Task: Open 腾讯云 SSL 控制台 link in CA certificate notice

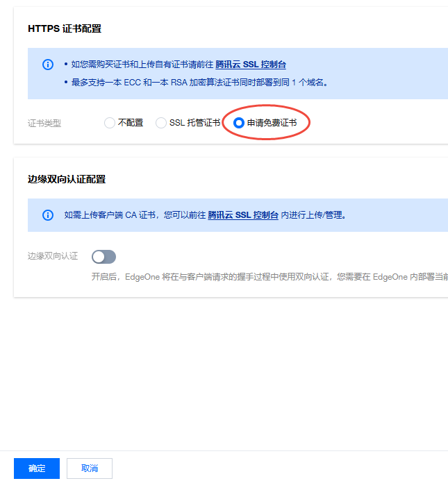Action: point(243,215)
